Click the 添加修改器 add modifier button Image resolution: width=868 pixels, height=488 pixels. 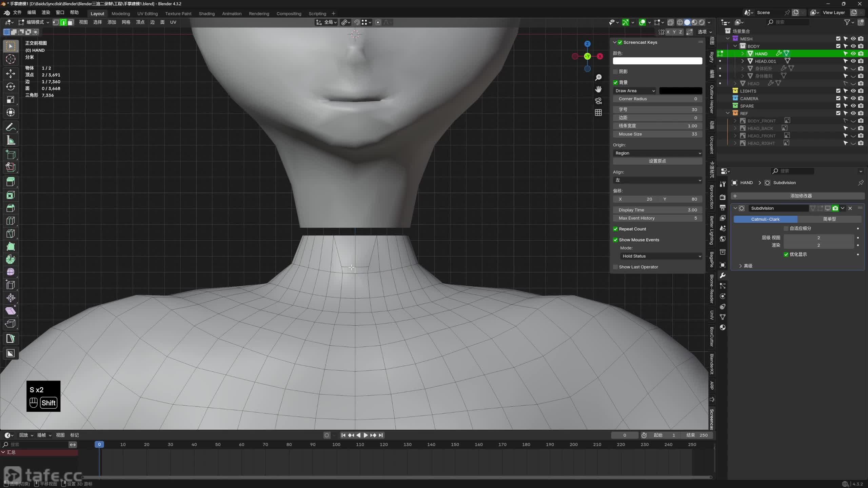797,196
